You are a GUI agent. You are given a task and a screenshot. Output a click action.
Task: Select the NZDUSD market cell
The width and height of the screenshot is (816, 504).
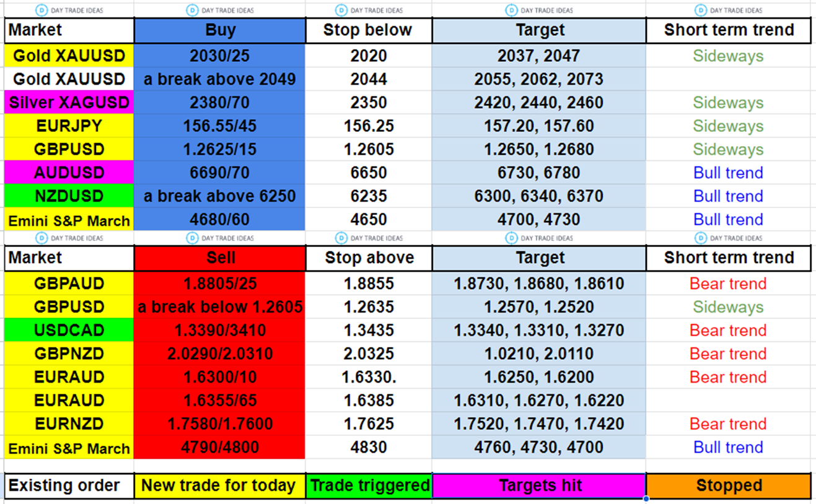69,196
